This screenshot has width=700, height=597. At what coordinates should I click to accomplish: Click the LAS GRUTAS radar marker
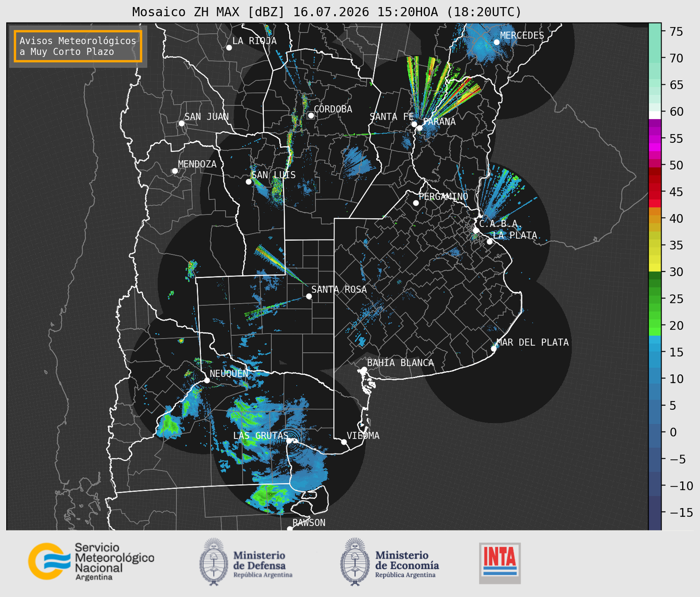point(289,440)
